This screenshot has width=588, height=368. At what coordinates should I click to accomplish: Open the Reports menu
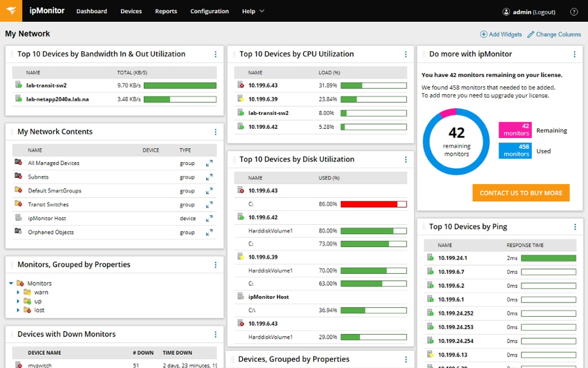[166, 11]
